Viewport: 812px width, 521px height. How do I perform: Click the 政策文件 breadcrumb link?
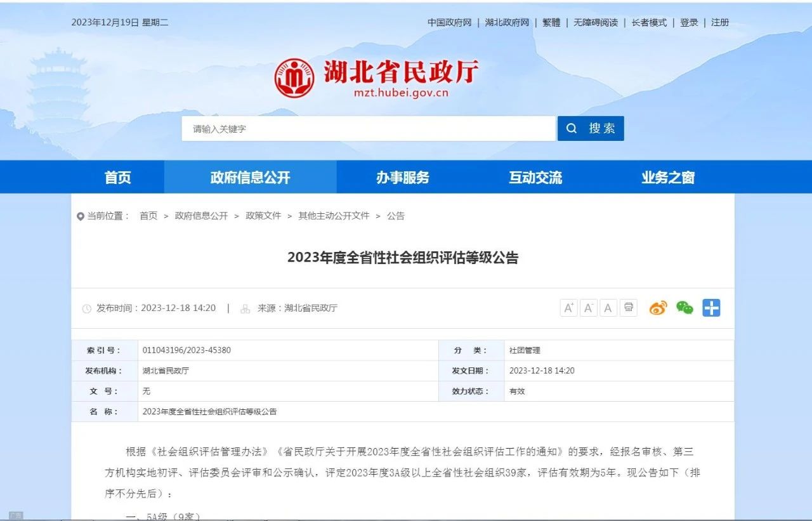click(x=263, y=216)
